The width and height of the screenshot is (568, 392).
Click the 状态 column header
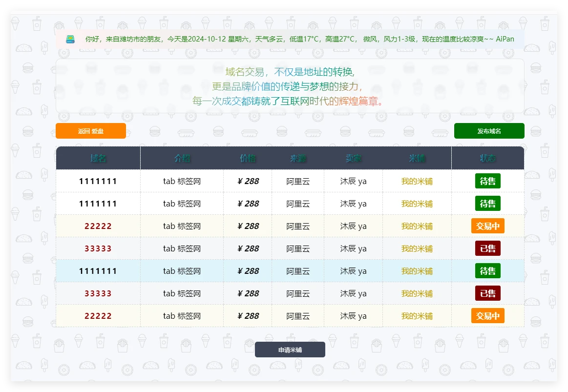click(487, 158)
